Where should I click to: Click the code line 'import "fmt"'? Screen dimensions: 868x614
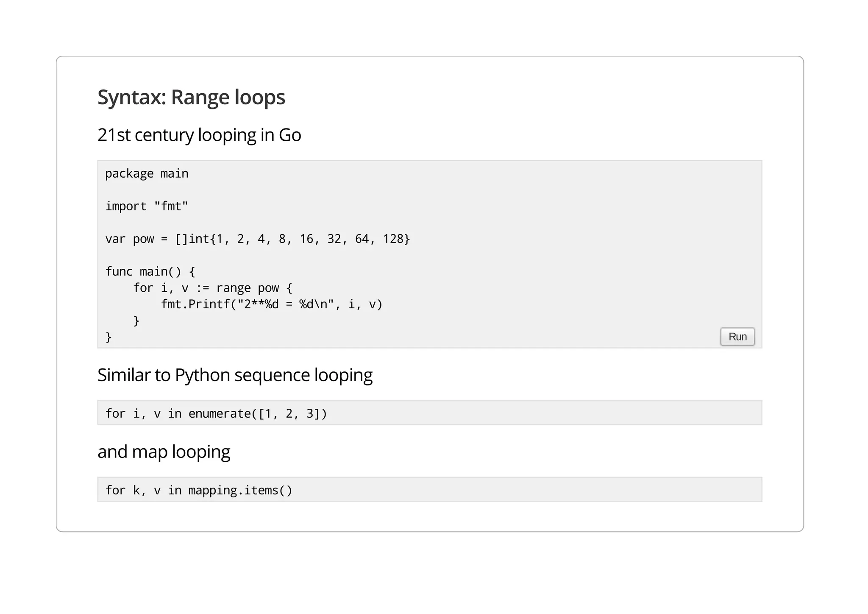[x=147, y=207]
